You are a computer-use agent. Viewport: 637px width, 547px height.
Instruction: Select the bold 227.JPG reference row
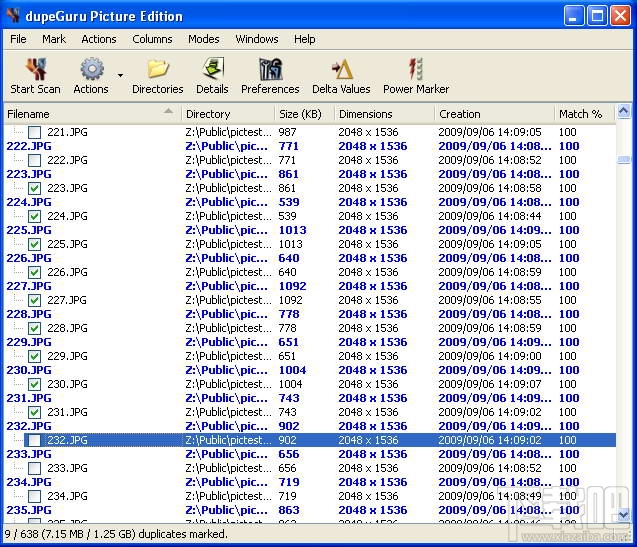tap(29, 286)
